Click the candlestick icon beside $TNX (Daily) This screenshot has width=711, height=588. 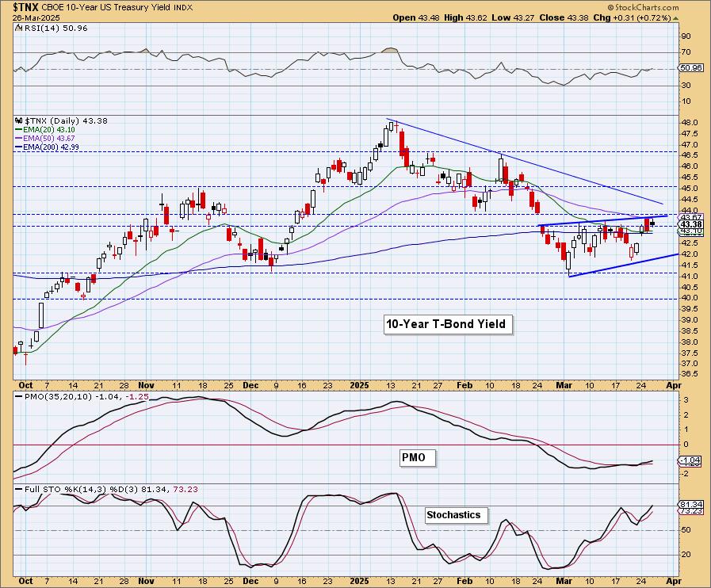[x=18, y=121]
